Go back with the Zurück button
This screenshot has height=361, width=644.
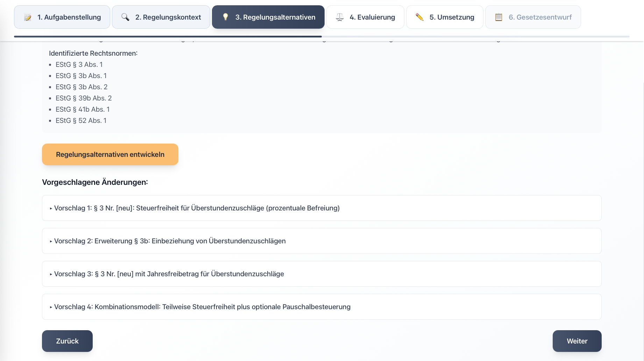tap(67, 341)
